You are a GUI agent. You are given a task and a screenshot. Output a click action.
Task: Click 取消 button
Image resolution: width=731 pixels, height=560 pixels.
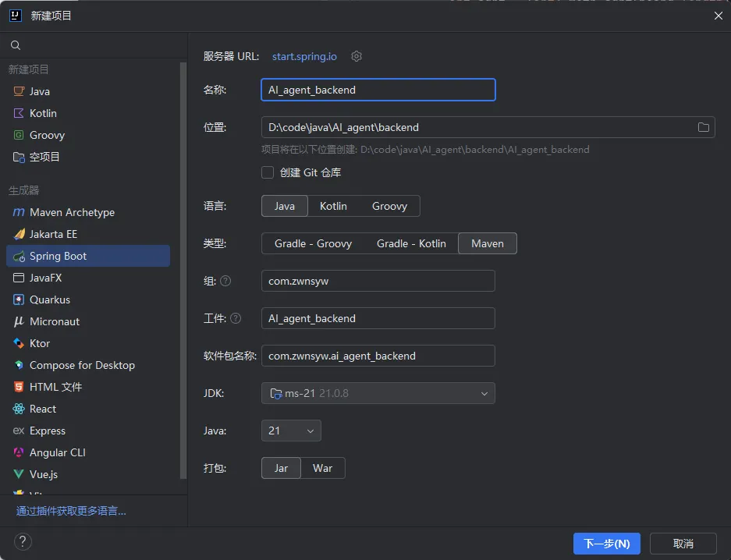(x=683, y=544)
